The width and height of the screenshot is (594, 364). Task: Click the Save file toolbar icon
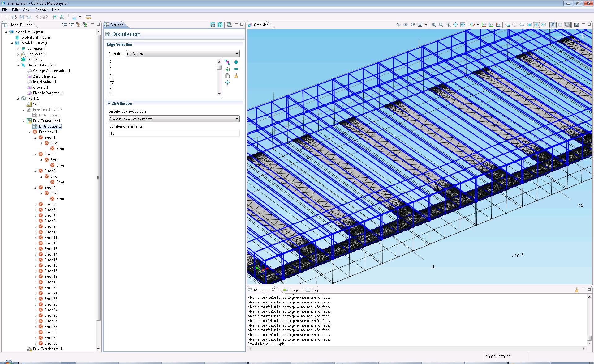[22, 17]
